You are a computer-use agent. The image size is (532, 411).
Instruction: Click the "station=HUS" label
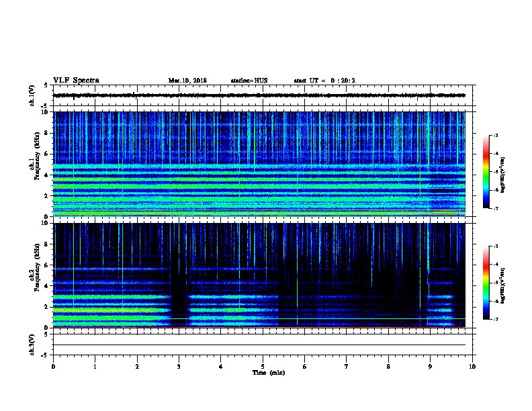point(249,81)
